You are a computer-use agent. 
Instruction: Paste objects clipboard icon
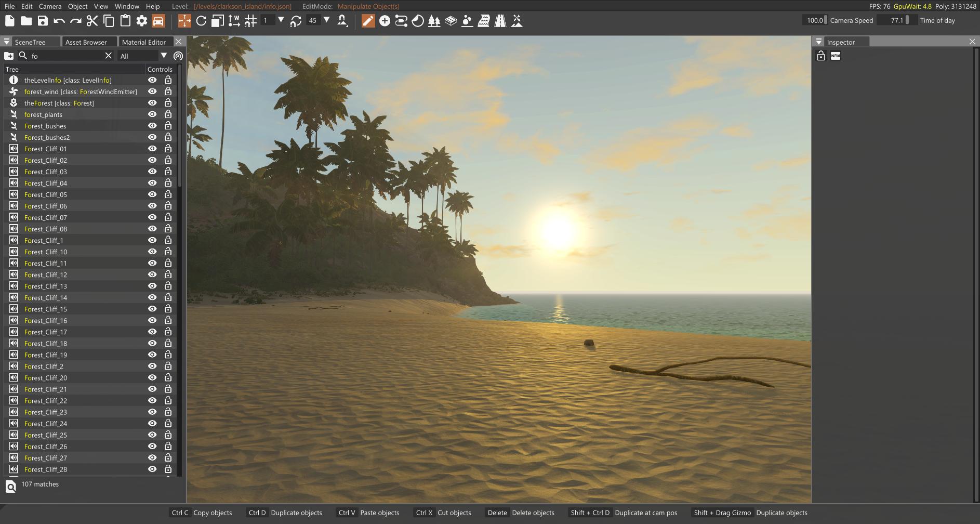125,21
